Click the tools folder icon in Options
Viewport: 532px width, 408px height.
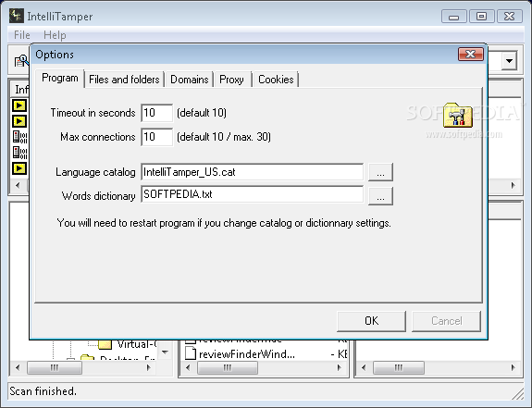point(458,116)
